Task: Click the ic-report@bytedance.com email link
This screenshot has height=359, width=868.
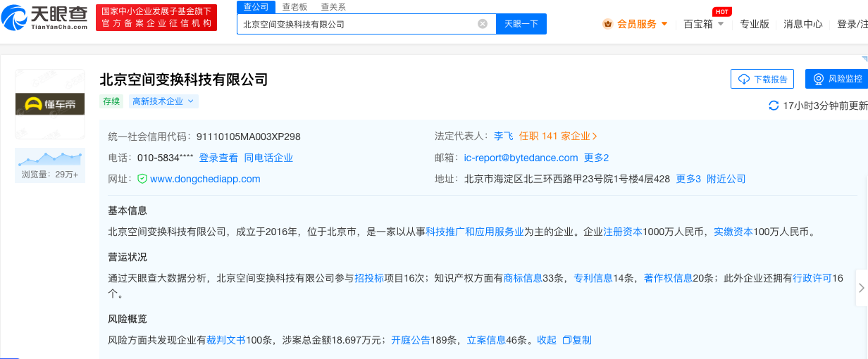Action: [521, 158]
